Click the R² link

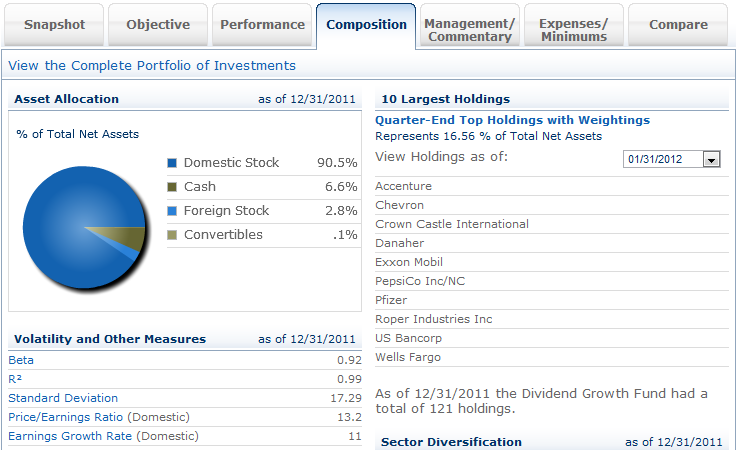[15, 379]
